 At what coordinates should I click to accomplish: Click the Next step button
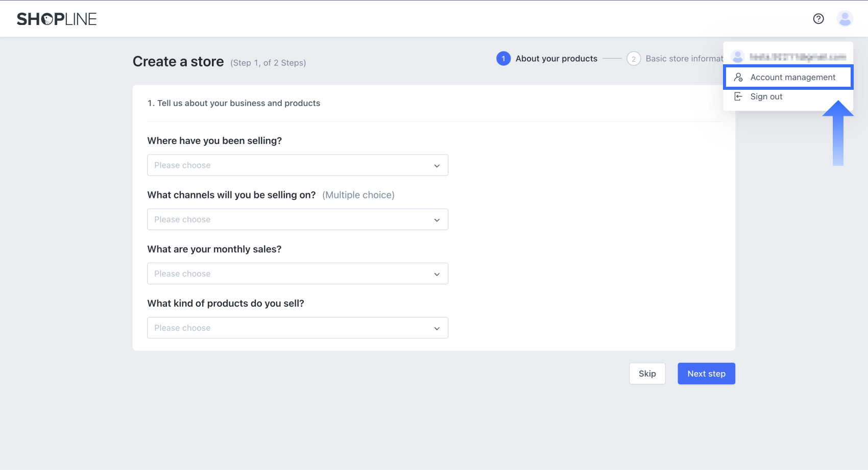coord(706,374)
